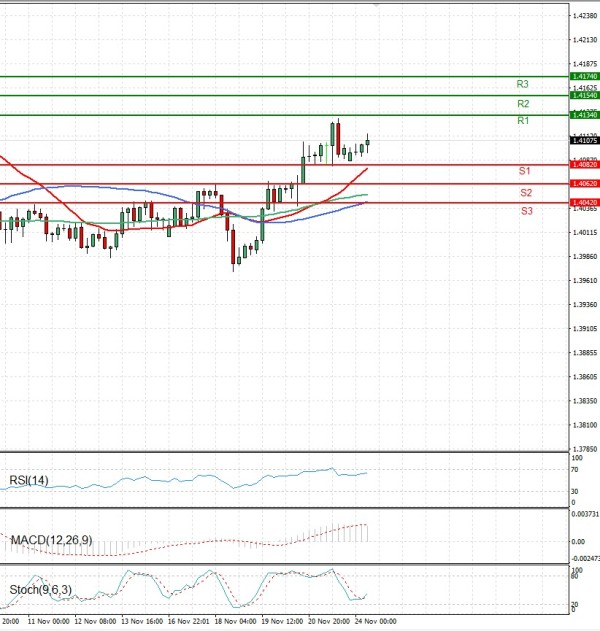Screen dimensions: 600x631
Task: Click the R3 resistance label
Action: click(523, 85)
